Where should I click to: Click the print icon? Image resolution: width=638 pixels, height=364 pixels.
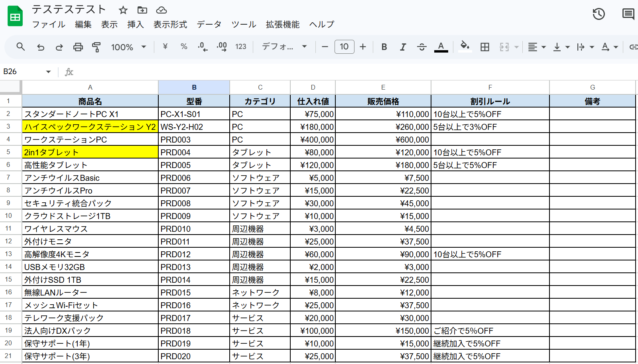[x=78, y=47]
